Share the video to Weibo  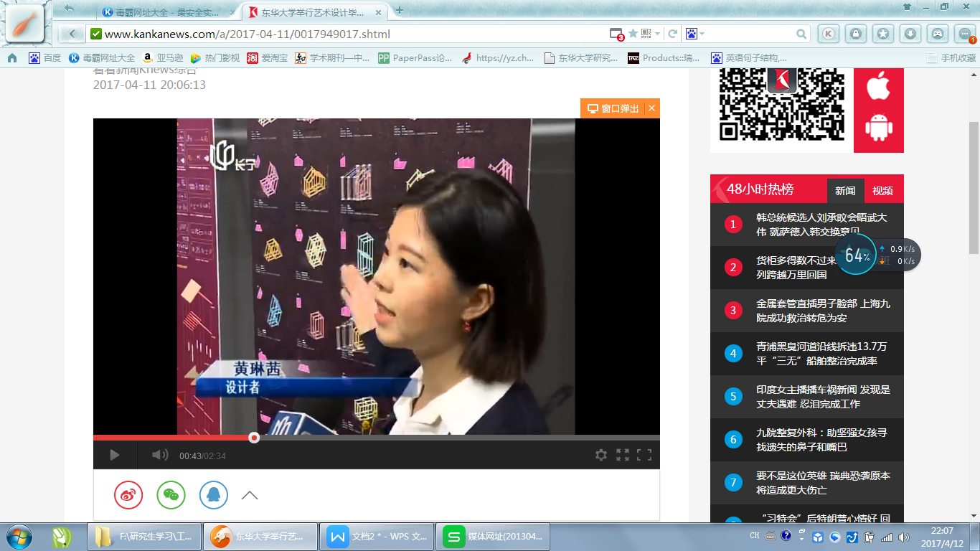tap(128, 495)
